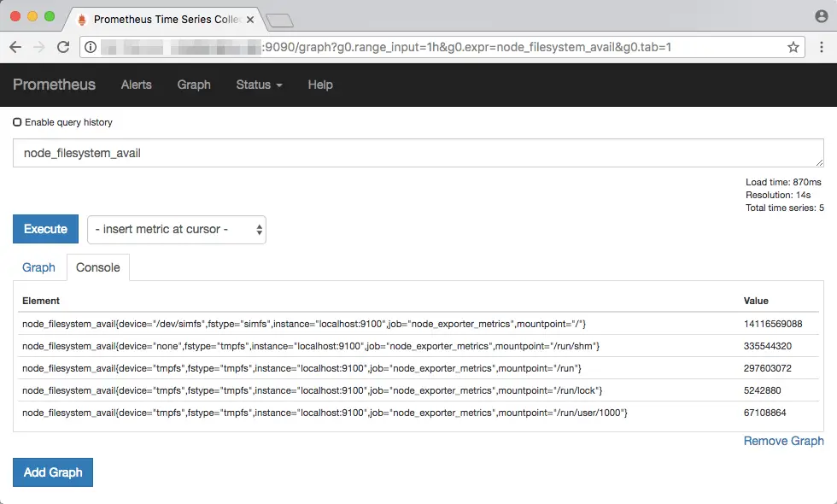The width and height of the screenshot is (837, 504).
Task: Click the value 14116569088
Action: [773, 324]
